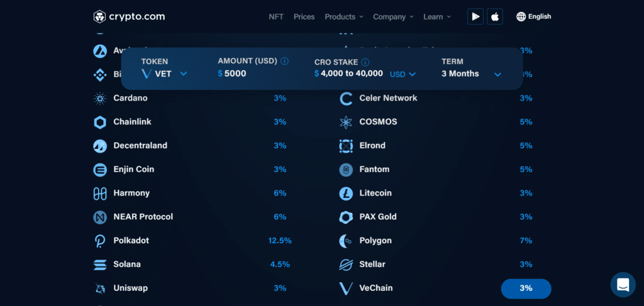The width and height of the screenshot is (644, 306).
Task: Open the NFT page
Action: coord(276,17)
